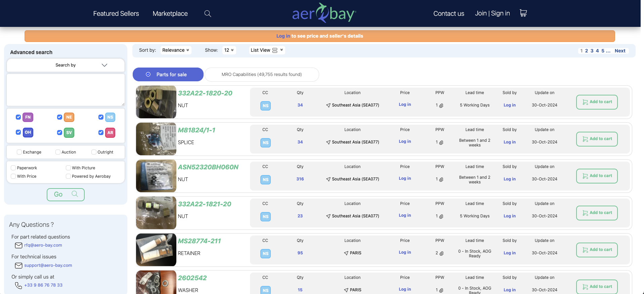644x294 pixels.
Task: Click the NE condition code badge
Action: pos(69,117)
